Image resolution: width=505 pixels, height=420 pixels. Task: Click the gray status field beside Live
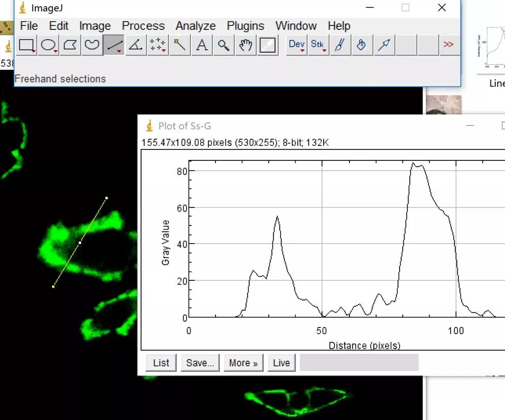pos(359,362)
